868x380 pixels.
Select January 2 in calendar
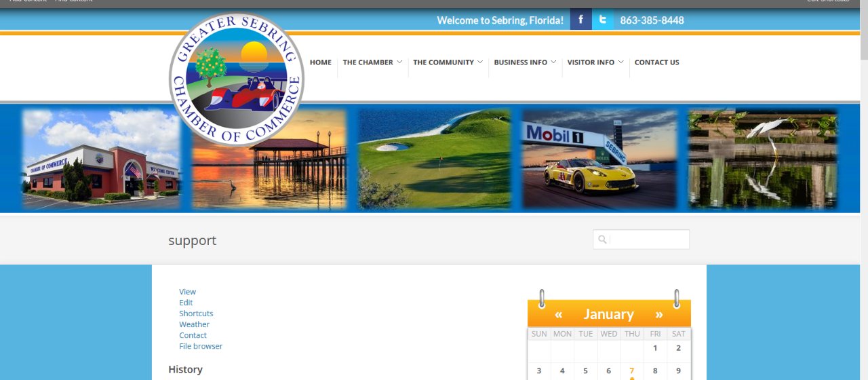(x=678, y=348)
